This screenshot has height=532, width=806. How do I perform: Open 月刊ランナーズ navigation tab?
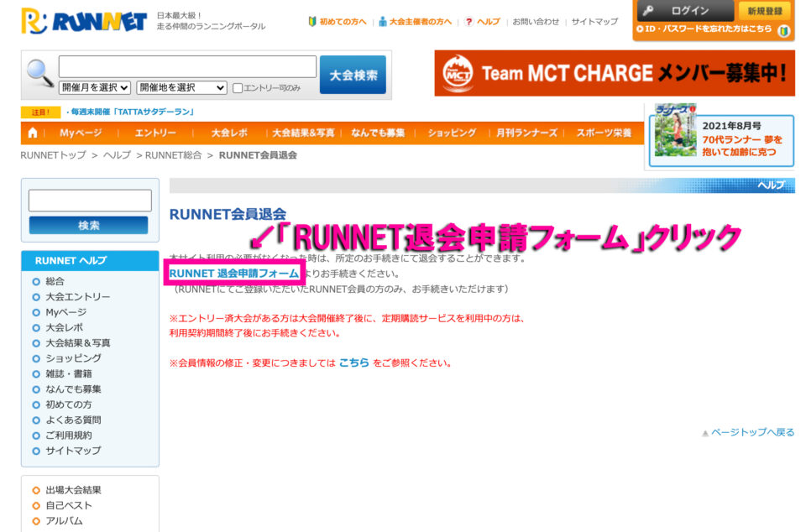526,133
